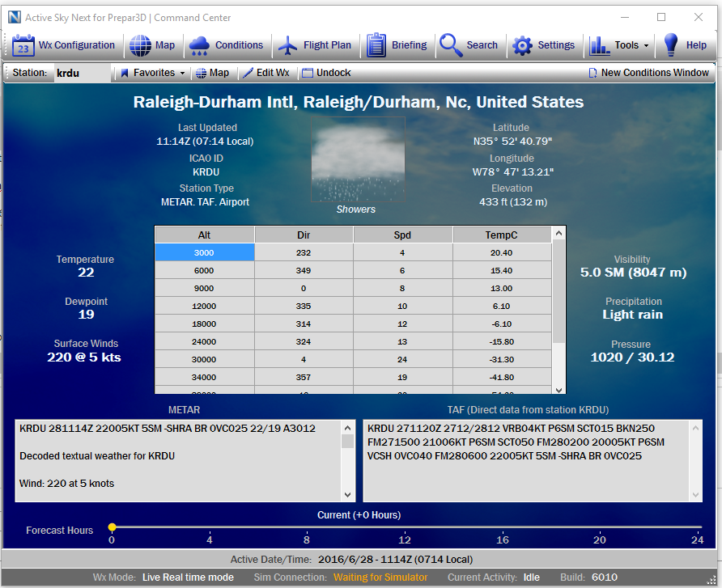Expand the Favorites dropdown arrow
Viewport: 722px width, 588px height.
tap(182, 73)
